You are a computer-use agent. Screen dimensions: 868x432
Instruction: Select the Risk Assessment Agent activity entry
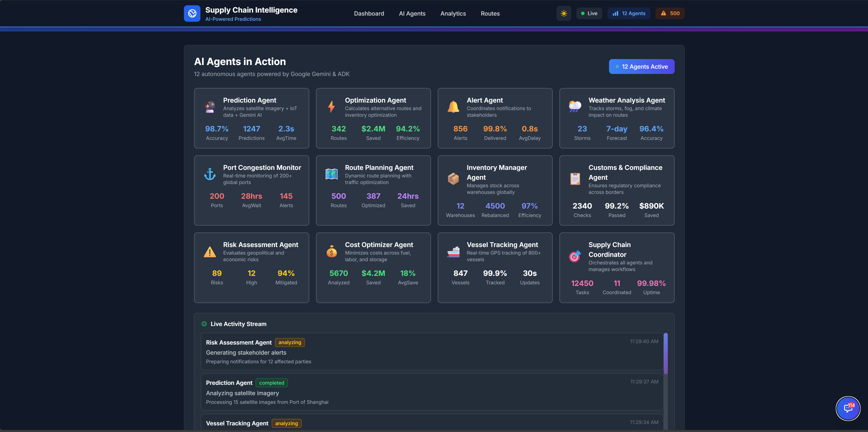point(432,351)
